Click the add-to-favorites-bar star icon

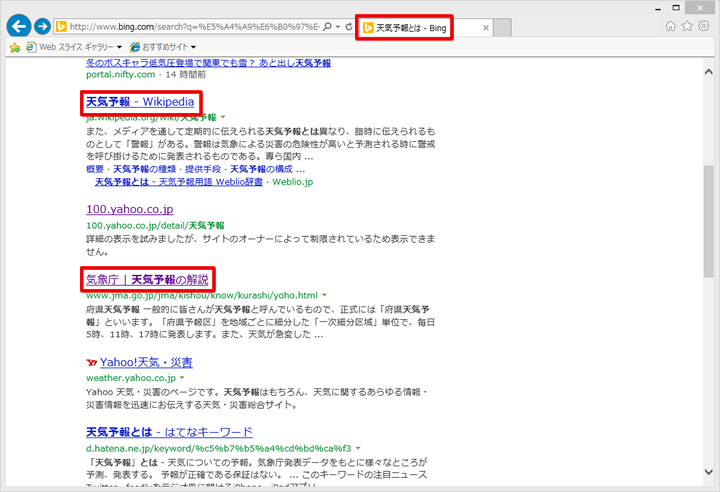pos(15,47)
